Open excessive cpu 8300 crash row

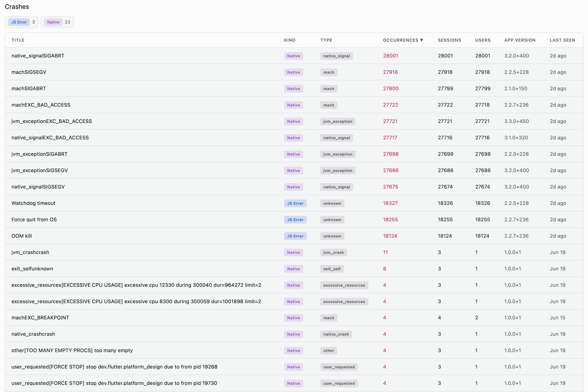pos(294,301)
